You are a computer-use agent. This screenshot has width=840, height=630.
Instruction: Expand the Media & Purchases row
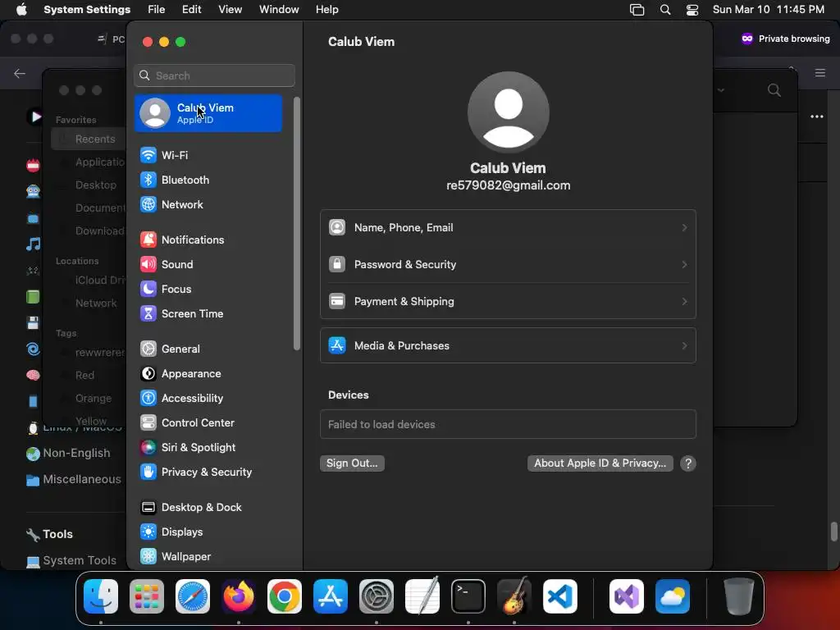(508, 346)
